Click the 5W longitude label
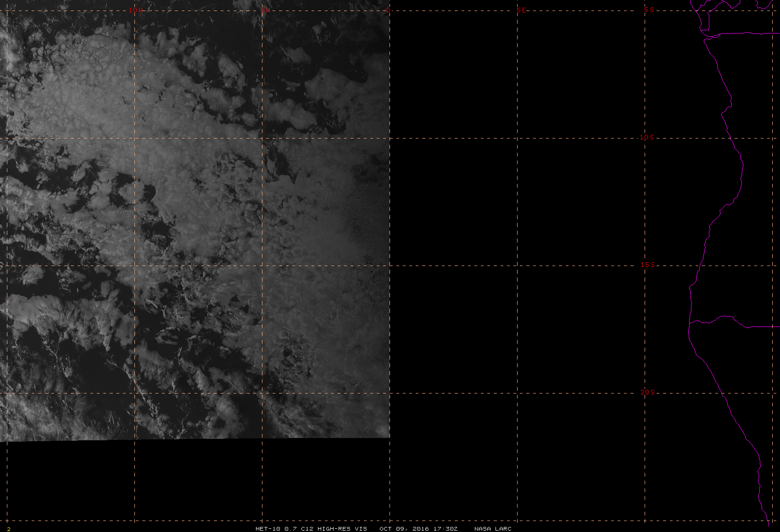Image resolution: width=780 pixels, height=532 pixels. pos(265,10)
